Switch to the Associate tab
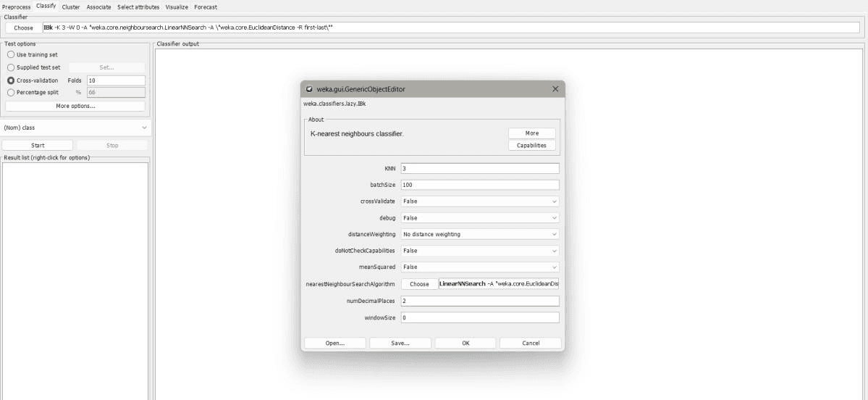The height and width of the screenshot is (400, 868). 98,7
